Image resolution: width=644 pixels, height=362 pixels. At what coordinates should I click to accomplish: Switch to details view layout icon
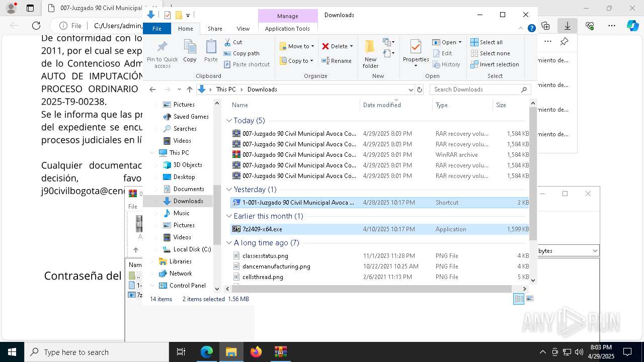pos(519,299)
